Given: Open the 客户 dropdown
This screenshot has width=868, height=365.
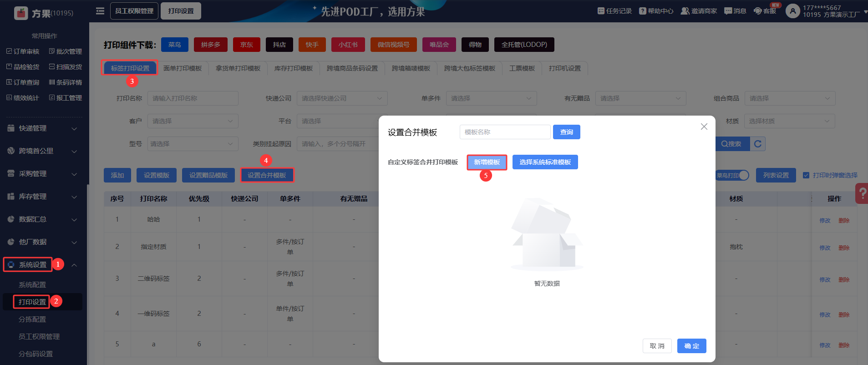Looking at the screenshot, I should point(193,121).
